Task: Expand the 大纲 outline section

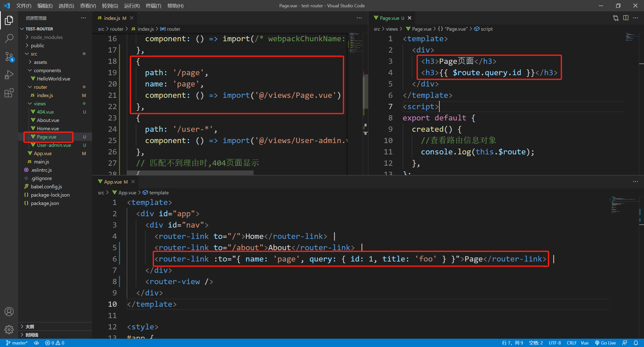Action: (30, 326)
